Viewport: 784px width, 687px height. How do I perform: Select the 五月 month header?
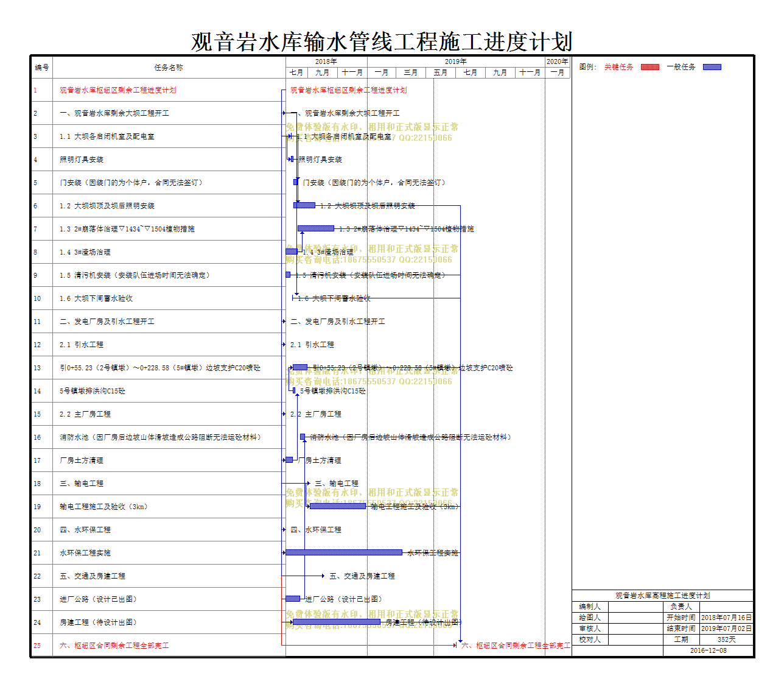click(x=441, y=72)
